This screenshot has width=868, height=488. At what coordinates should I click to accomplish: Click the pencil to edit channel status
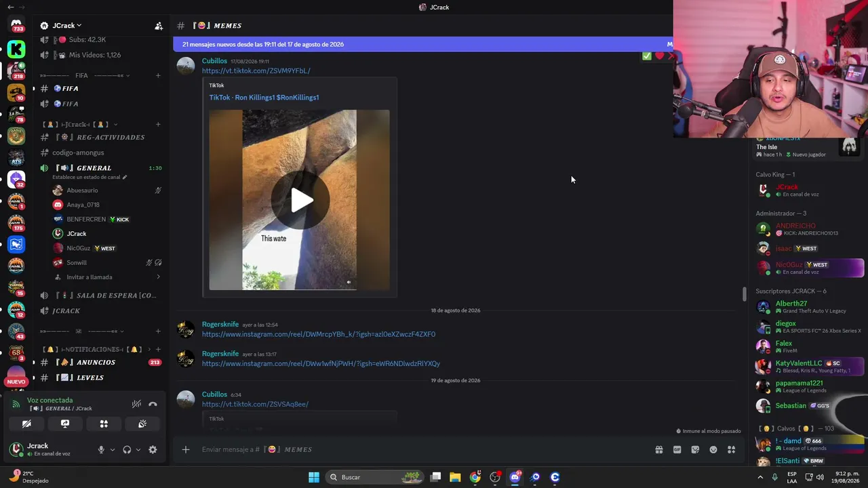point(125,178)
